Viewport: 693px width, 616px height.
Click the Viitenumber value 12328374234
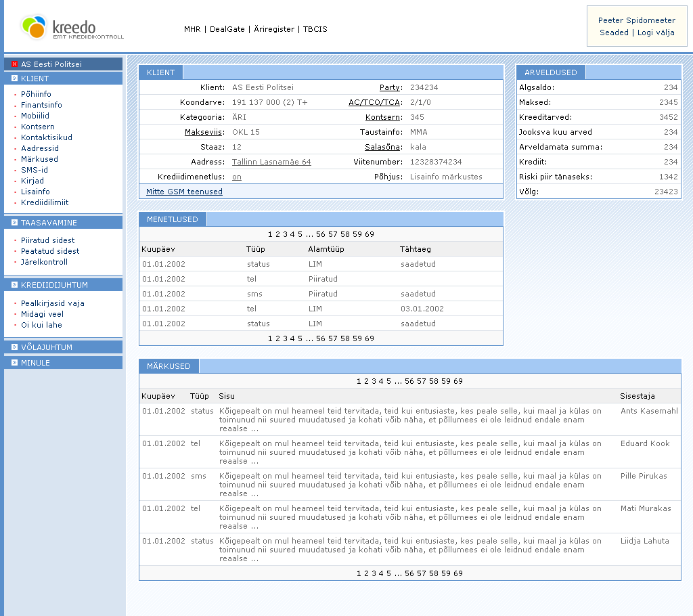click(x=436, y=162)
